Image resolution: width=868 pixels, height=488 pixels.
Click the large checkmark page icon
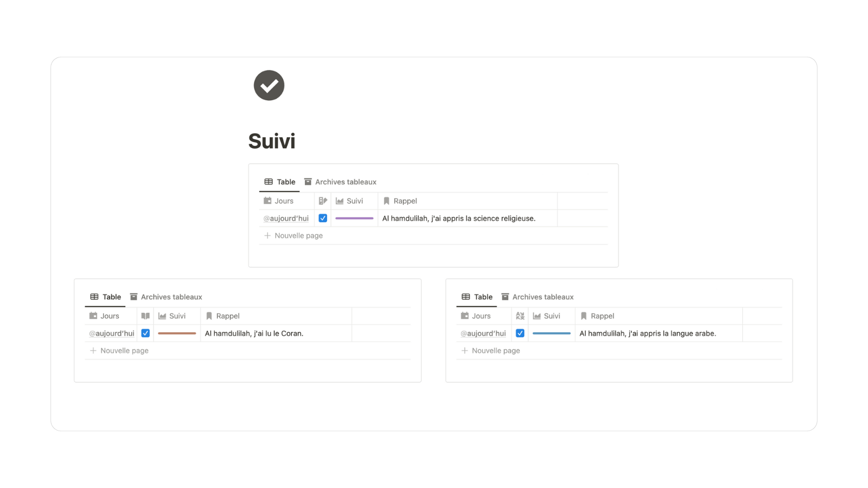269,85
